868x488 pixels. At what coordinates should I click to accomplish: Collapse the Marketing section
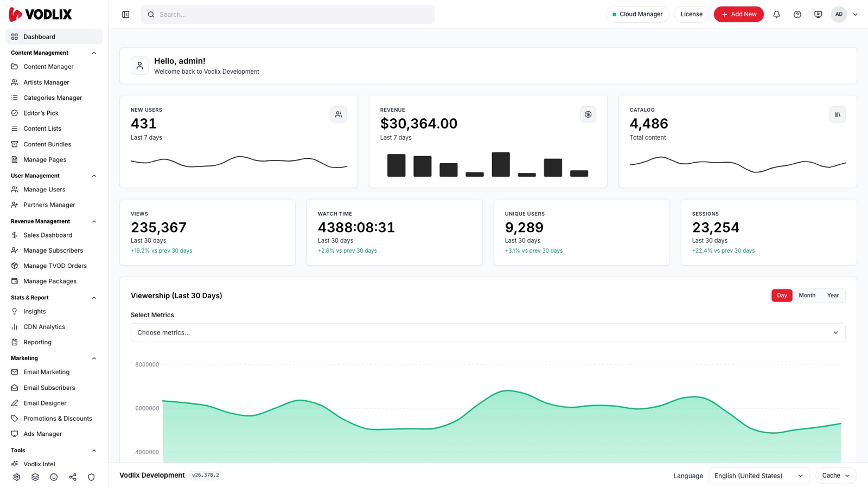[x=94, y=358]
